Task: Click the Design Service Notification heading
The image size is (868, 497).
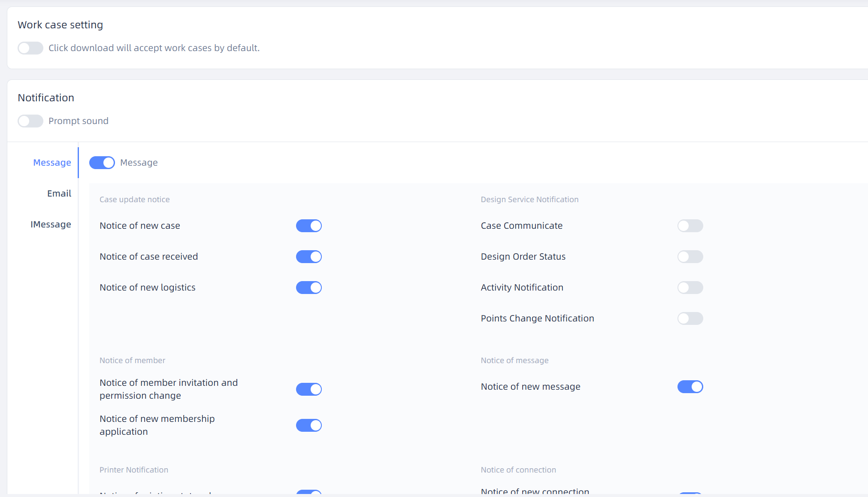Action: 529,200
